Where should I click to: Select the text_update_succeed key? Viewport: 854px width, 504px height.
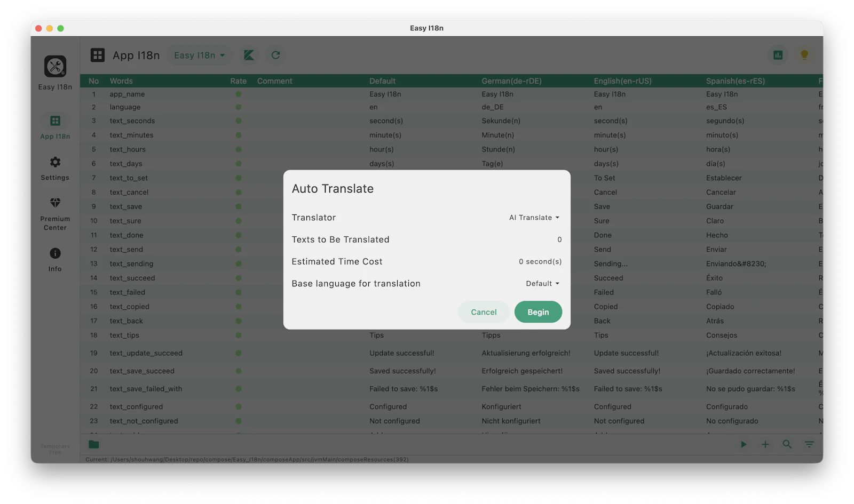(146, 353)
